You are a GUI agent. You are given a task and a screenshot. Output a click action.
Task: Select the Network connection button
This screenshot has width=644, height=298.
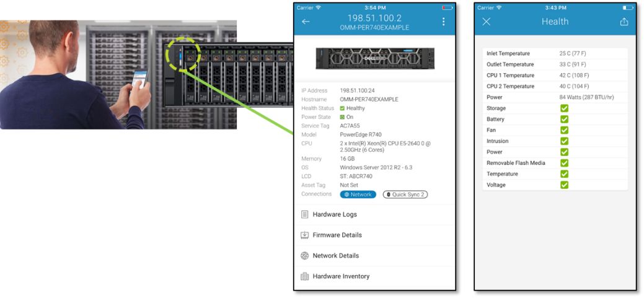pos(358,195)
